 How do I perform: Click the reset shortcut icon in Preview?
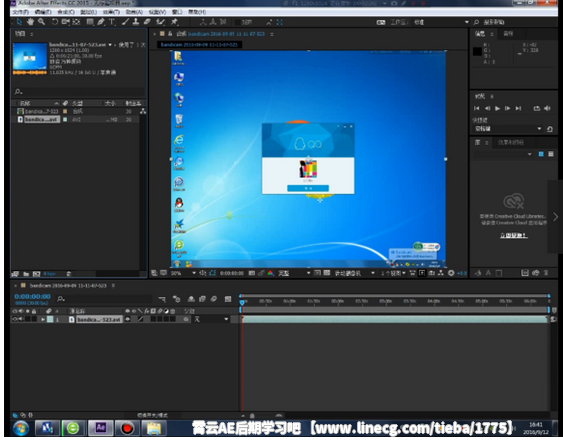(x=550, y=129)
